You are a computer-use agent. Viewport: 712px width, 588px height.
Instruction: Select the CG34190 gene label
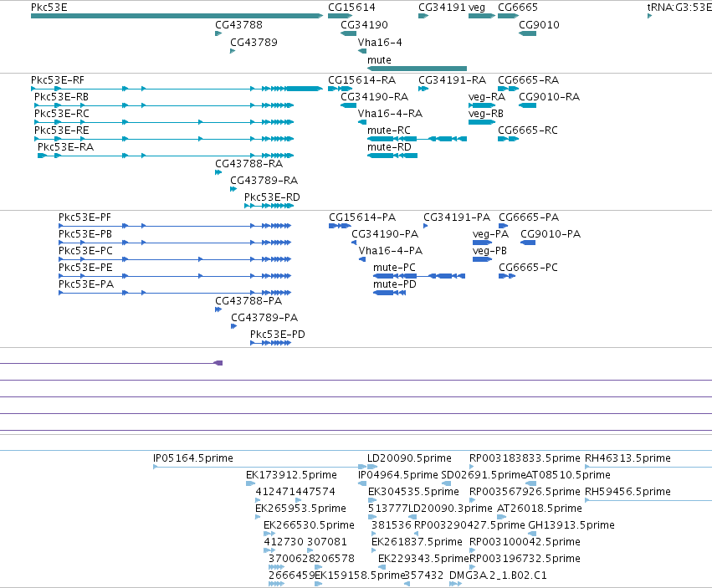364,24
